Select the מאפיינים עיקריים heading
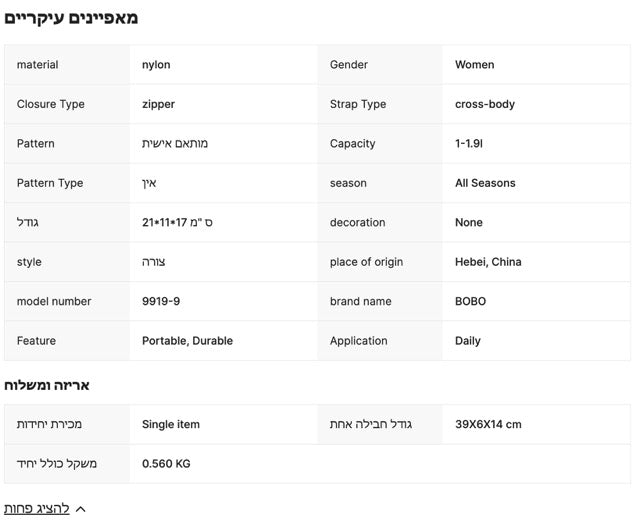Viewport: 640px width, 522px height. click(x=71, y=18)
